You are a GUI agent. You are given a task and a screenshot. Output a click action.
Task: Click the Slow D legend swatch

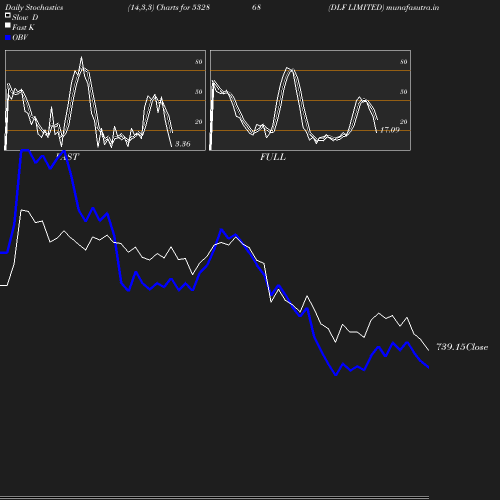tap(8, 15)
